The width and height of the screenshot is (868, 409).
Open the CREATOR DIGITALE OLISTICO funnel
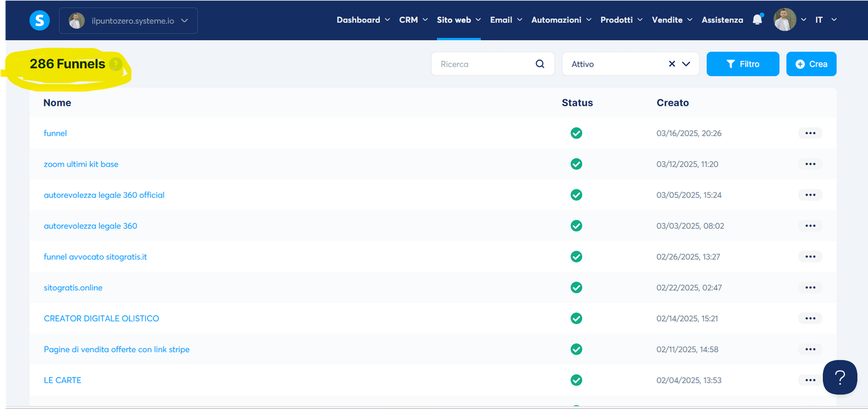point(101,319)
